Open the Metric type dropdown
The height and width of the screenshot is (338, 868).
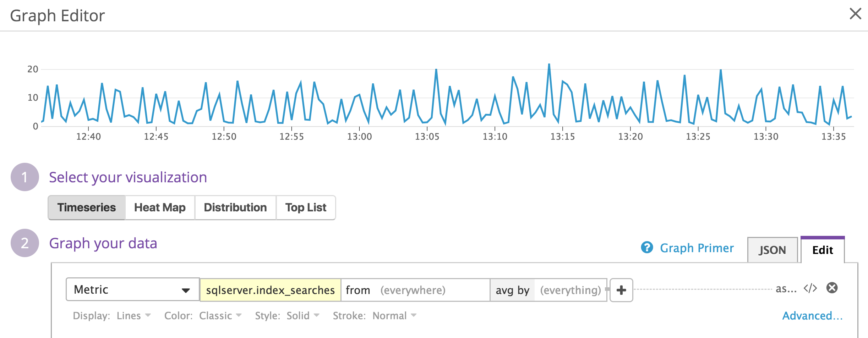click(x=131, y=290)
